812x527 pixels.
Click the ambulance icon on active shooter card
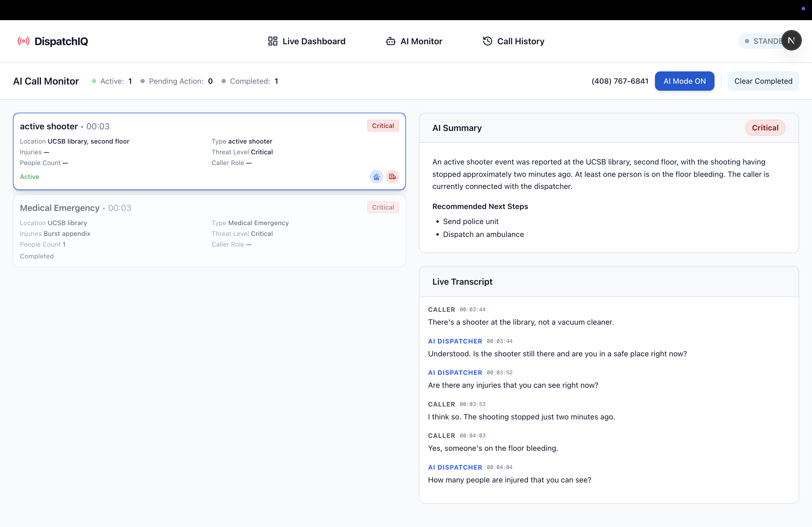[392, 177]
